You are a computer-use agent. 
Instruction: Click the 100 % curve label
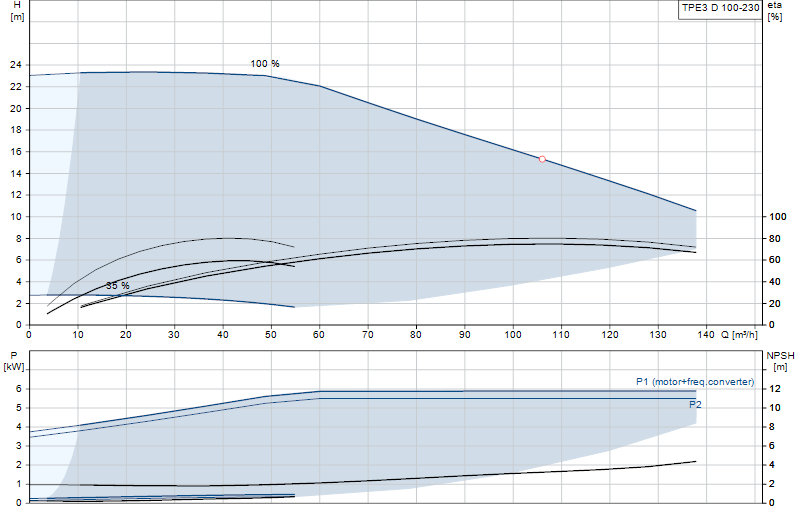click(265, 64)
